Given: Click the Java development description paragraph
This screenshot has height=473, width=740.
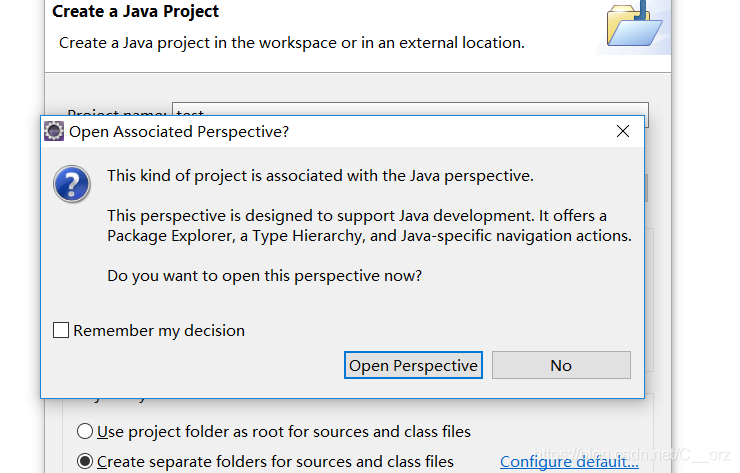Looking at the screenshot, I should [x=369, y=226].
